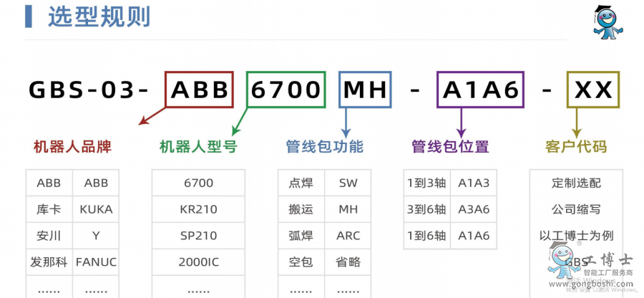Click the 库卡 brand cell

(49, 209)
